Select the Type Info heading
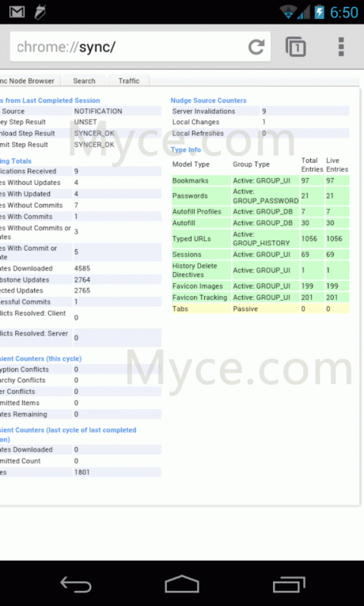 (186, 150)
